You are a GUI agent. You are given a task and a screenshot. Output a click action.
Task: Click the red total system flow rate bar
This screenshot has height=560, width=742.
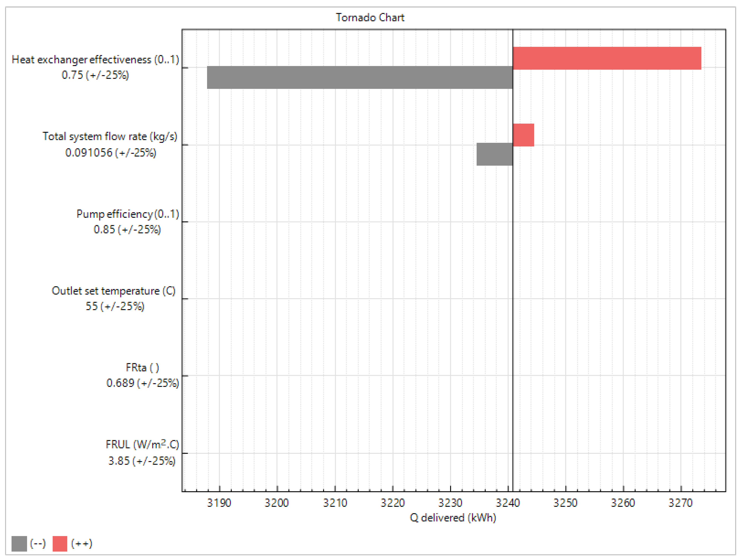(523, 135)
